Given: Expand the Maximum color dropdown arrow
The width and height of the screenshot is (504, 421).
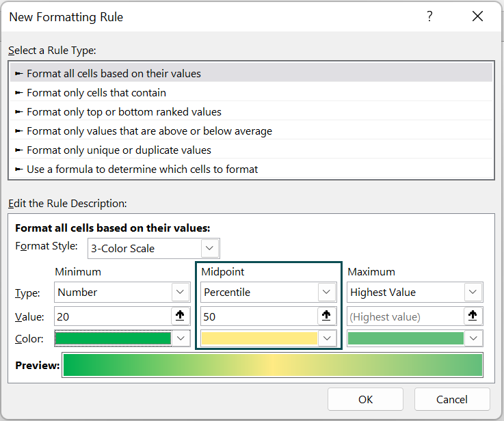Looking at the screenshot, I should [x=473, y=338].
